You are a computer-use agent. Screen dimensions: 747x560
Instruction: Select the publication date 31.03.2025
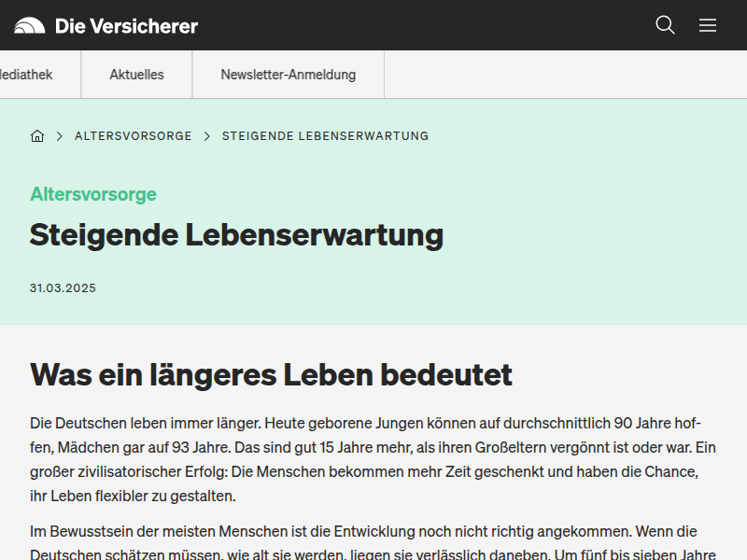click(63, 287)
